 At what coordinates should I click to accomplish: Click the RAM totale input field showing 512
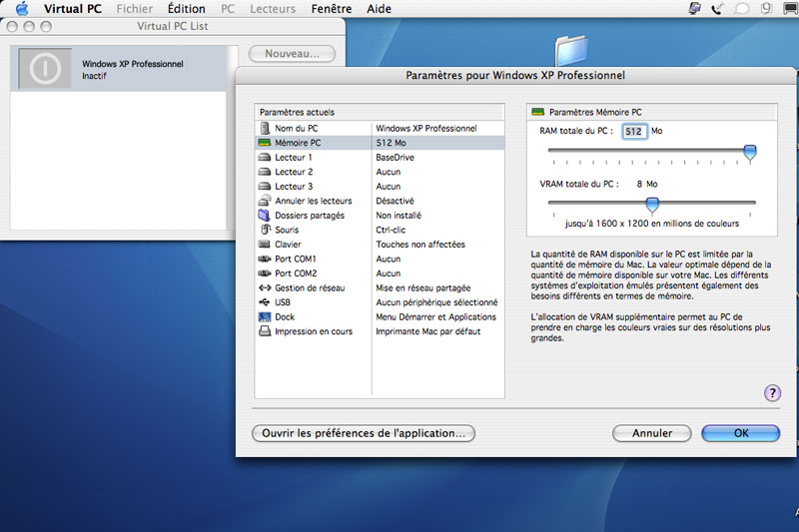634,132
